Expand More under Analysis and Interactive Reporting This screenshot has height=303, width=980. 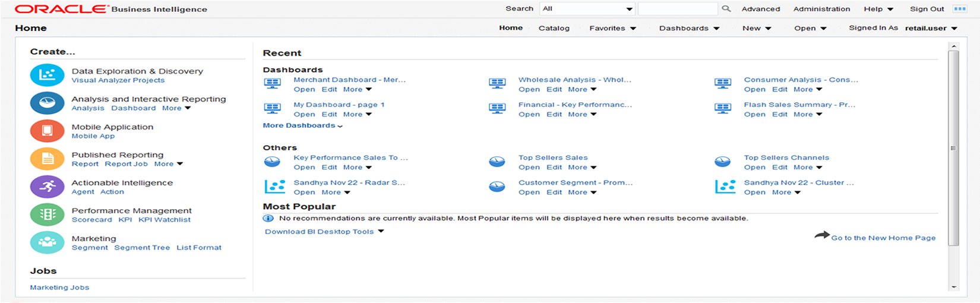[176, 108]
